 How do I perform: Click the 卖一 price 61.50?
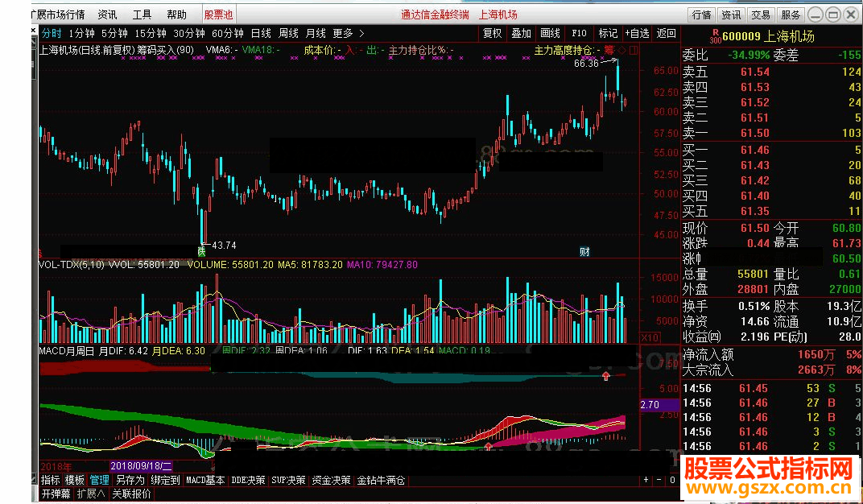pos(754,133)
